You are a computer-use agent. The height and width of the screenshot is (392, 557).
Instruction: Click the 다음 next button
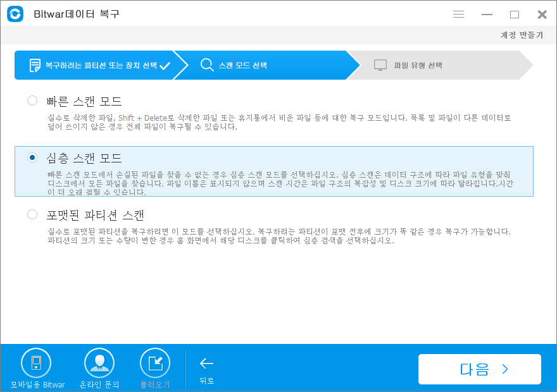click(480, 369)
